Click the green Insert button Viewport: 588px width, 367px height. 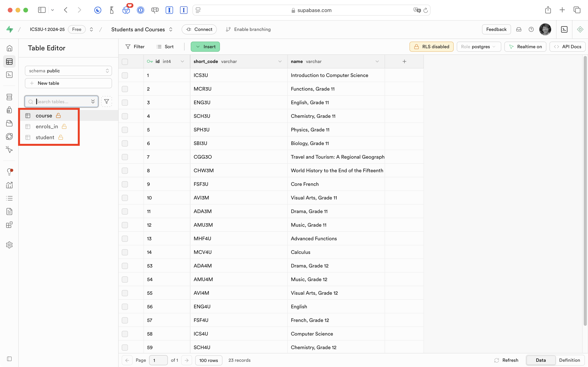tap(205, 47)
